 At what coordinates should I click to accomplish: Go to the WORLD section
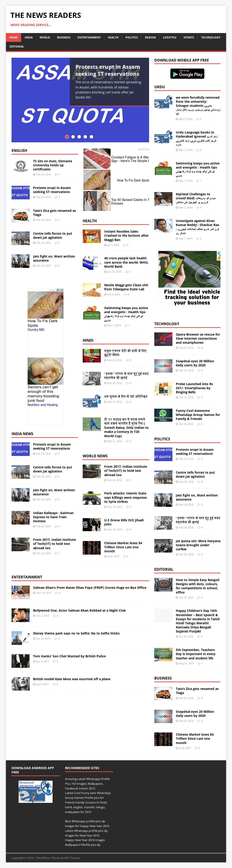(x=44, y=37)
